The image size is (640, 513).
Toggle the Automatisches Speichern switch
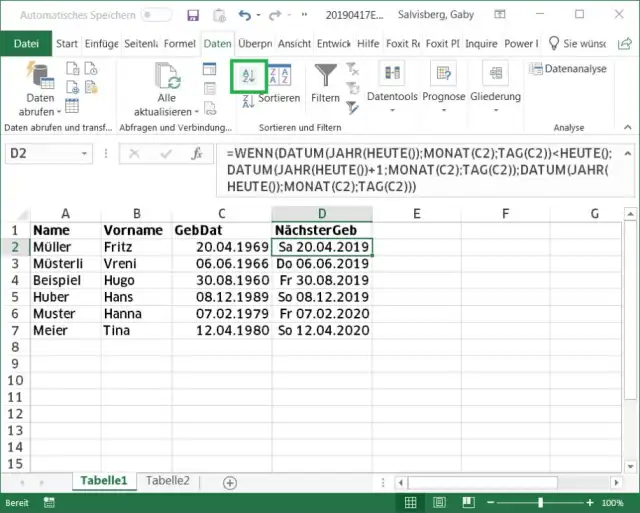156,16
